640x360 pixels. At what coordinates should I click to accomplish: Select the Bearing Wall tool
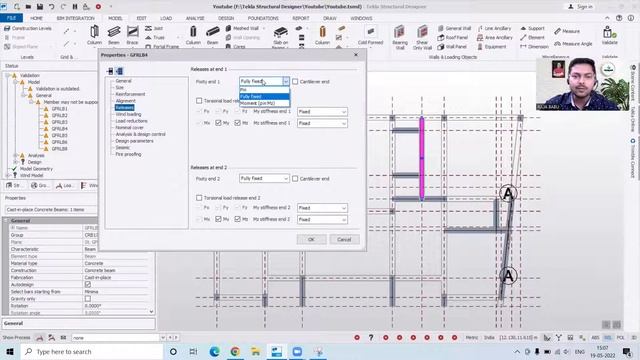point(400,37)
